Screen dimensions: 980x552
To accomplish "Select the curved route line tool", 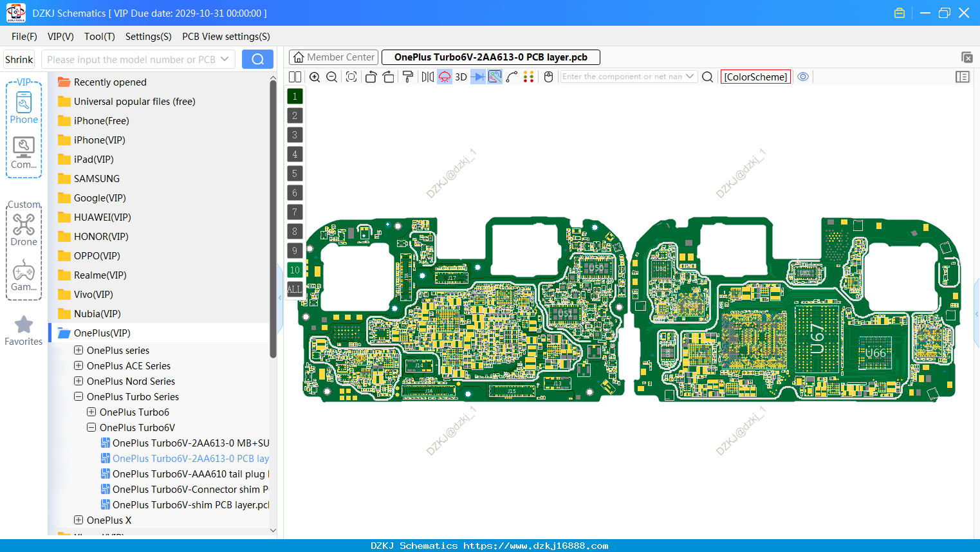I will (x=512, y=77).
